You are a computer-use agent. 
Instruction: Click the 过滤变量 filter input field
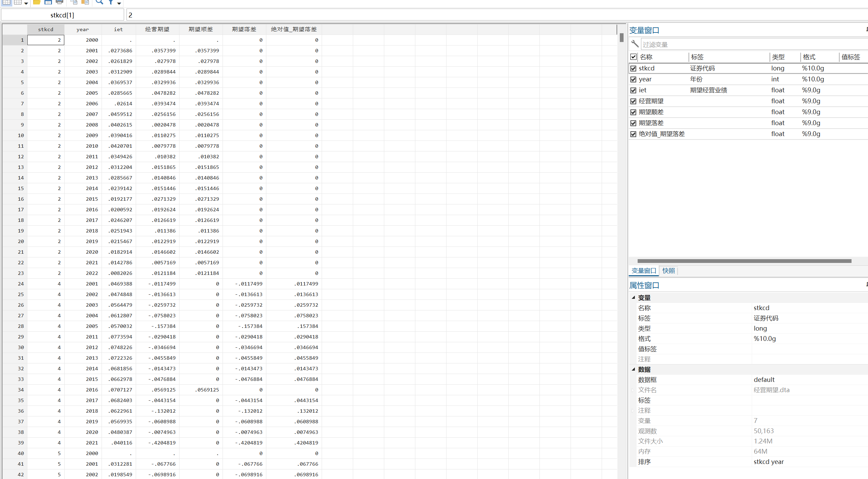coord(752,44)
